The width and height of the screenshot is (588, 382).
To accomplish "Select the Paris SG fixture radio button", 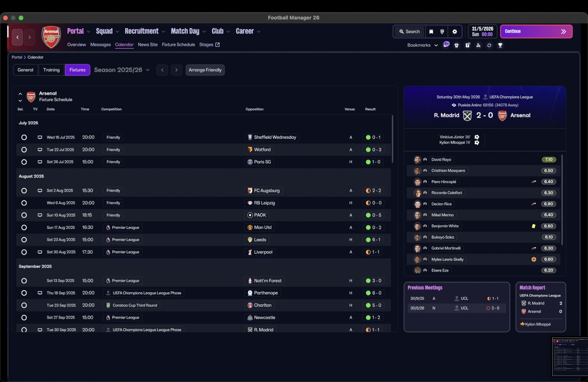I will tap(24, 162).
